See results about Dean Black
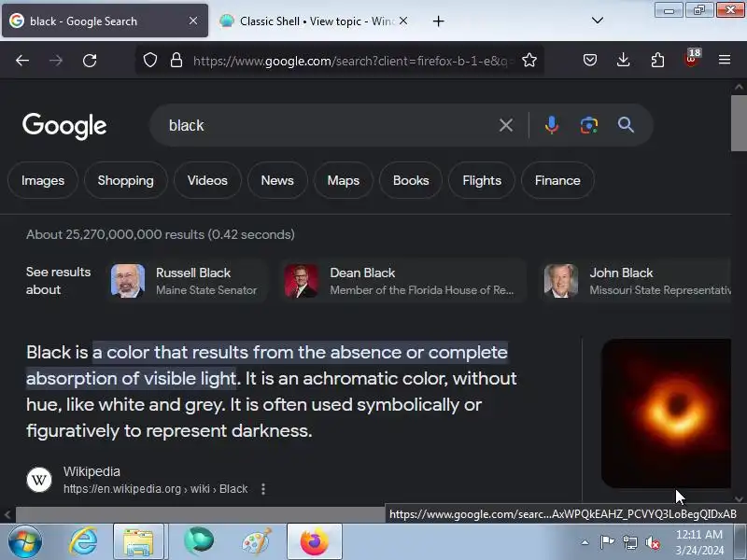The height and width of the screenshot is (560, 747). [x=403, y=281]
